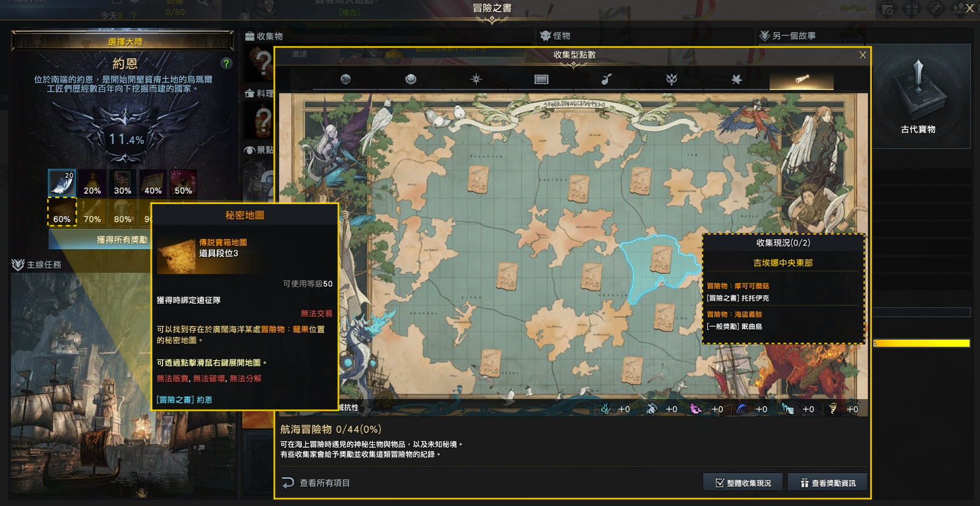Click the treasure map icon in tooltip
The width and height of the screenshot is (980, 506).
(176, 256)
